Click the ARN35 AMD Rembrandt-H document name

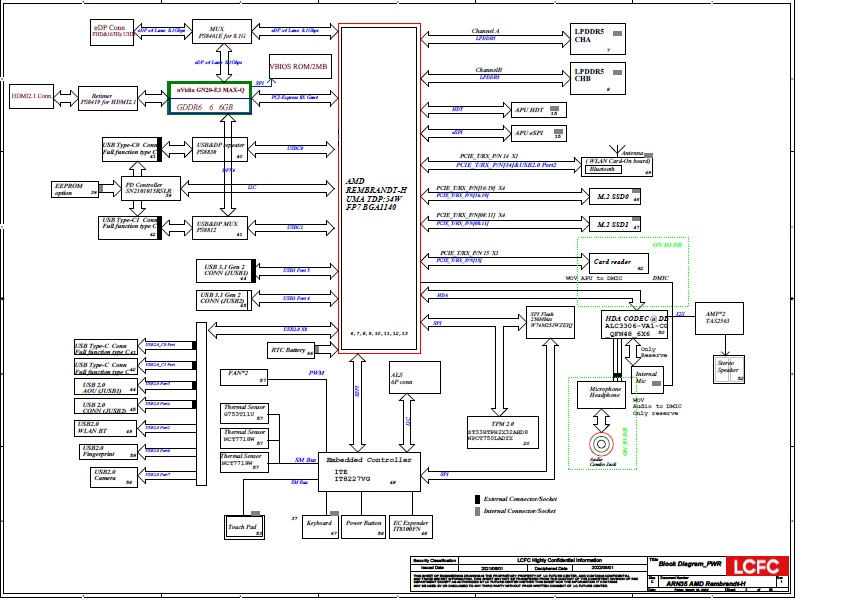(706, 584)
